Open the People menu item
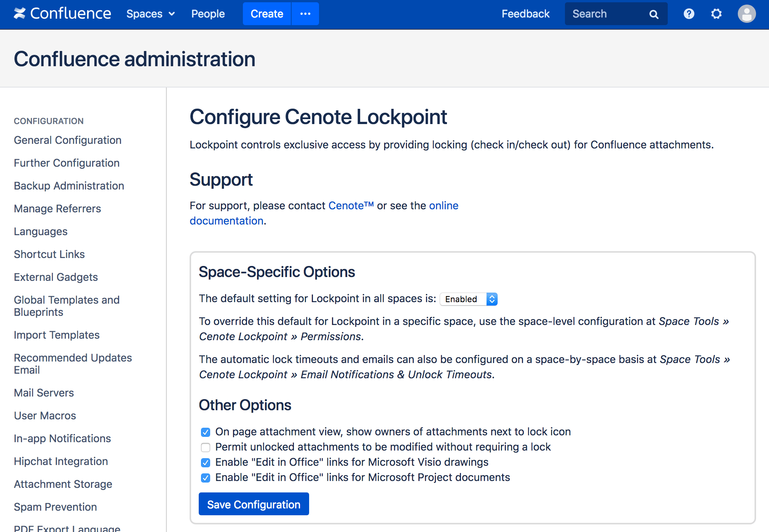 (x=208, y=14)
